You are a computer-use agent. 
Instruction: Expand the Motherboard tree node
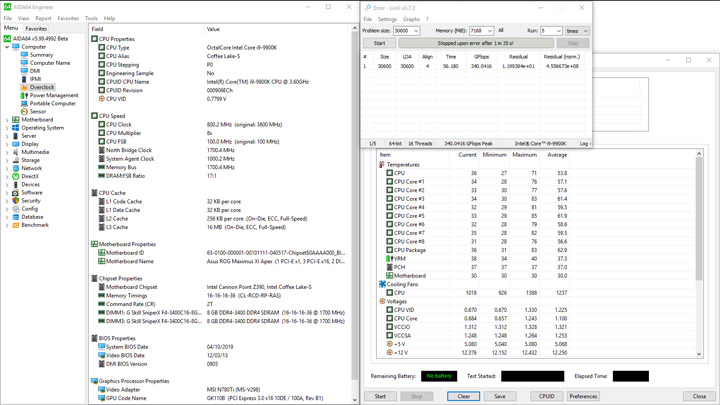click(7, 120)
